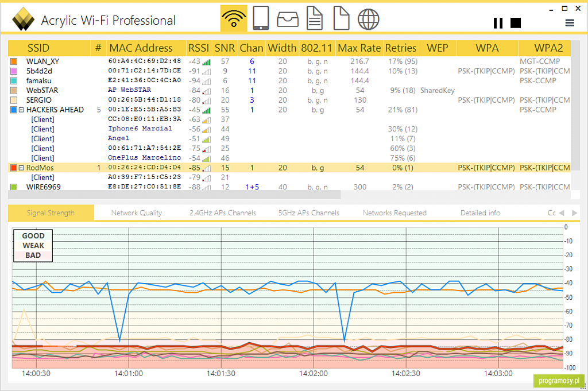Open the lined document report icon
Image resolution: width=588 pixels, height=391 pixels.
314,18
